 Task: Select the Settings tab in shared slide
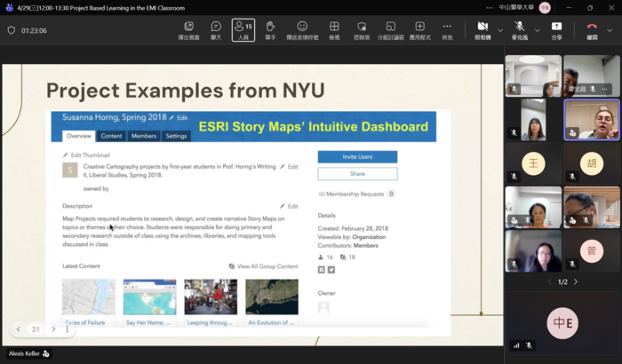tap(176, 136)
